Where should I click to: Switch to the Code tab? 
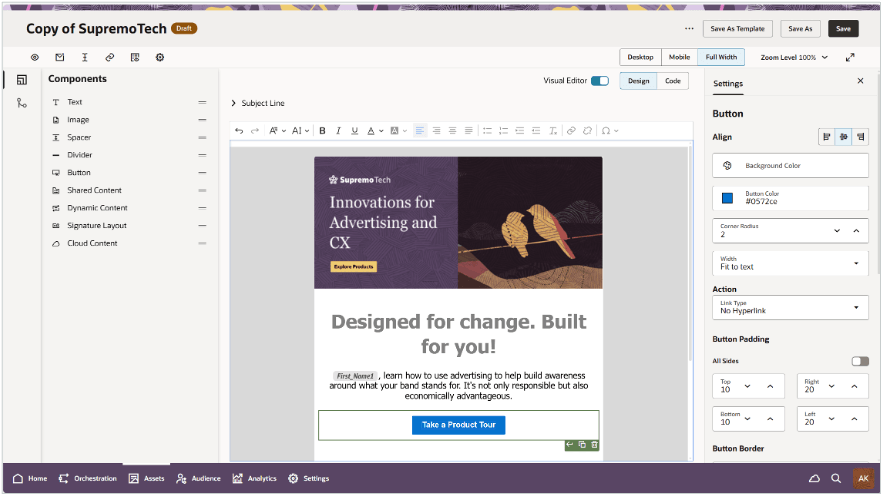[672, 81]
